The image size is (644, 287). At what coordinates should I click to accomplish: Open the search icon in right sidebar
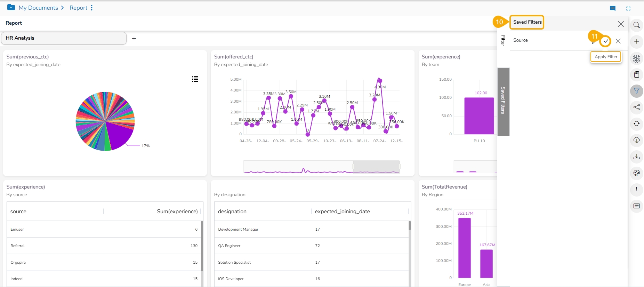(x=636, y=25)
